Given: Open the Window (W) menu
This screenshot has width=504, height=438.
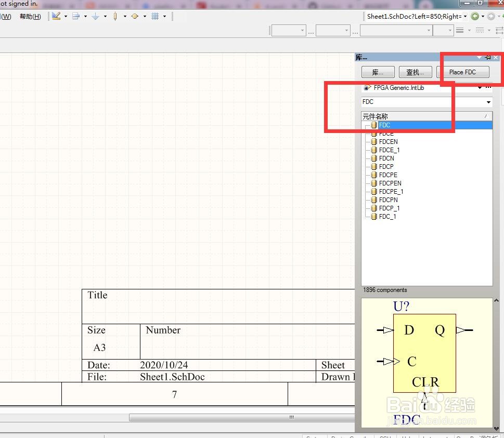Looking at the screenshot, I should (6, 17).
